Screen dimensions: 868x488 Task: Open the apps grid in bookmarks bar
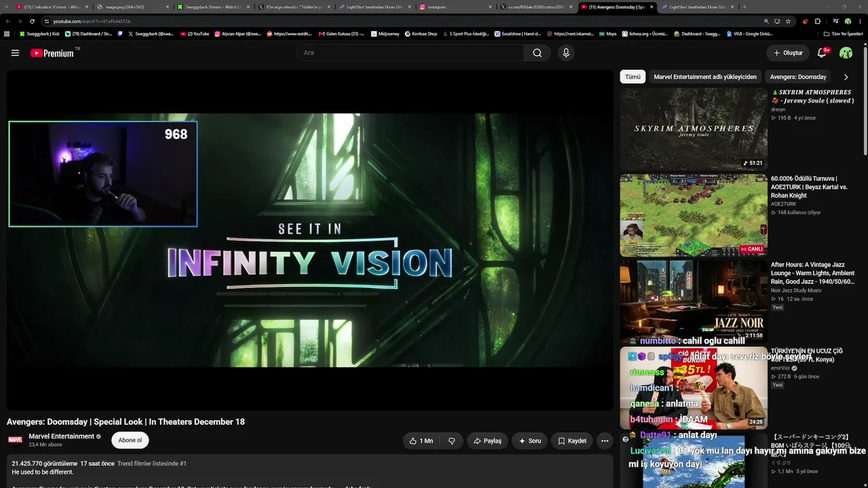tap(7, 33)
